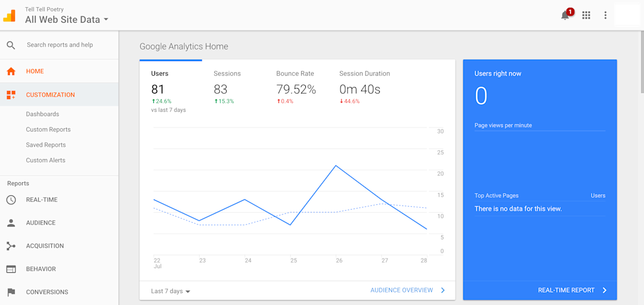Click the Reports section label in sidebar
This screenshot has width=644, height=305.
18,183
